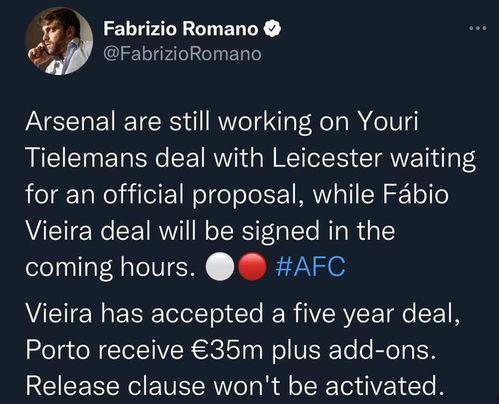The height and width of the screenshot is (404, 499).
Task: Click the word "Arsenal" in the tweet
Action: coord(70,121)
